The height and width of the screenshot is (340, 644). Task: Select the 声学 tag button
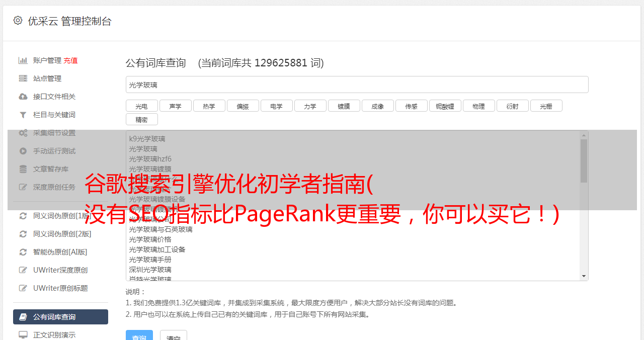[175, 106]
